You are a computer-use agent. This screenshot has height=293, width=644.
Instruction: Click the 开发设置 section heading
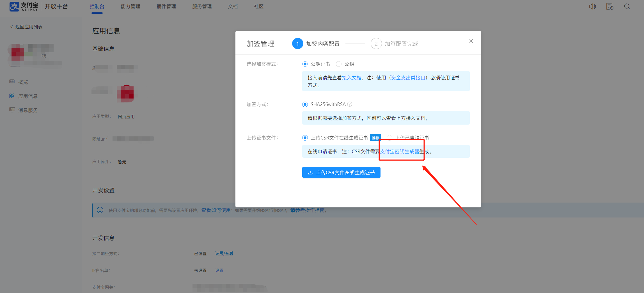click(x=104, y=190)
